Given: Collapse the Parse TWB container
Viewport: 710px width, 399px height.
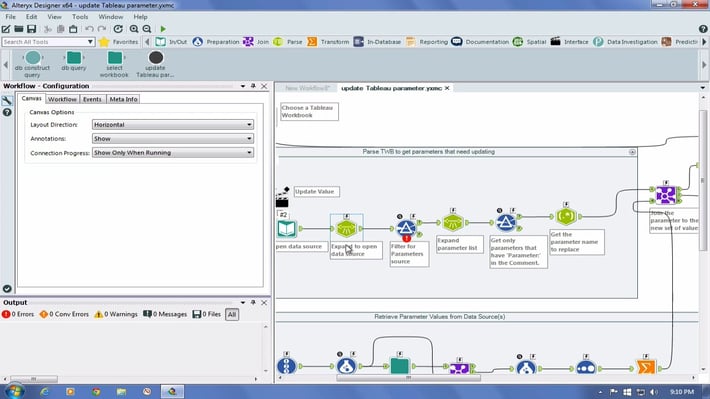Looking at the screenshot, I should click(x=632, y=152).
